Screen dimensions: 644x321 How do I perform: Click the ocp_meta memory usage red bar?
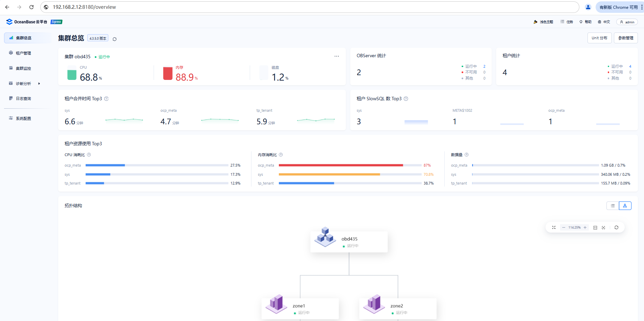point(340,165)
